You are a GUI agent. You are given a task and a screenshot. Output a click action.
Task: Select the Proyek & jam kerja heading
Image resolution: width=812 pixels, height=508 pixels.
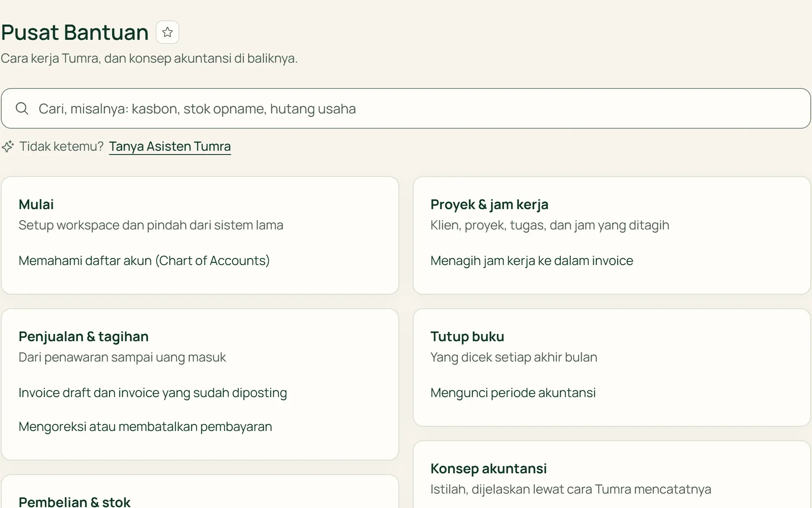[x=489, y=204]
